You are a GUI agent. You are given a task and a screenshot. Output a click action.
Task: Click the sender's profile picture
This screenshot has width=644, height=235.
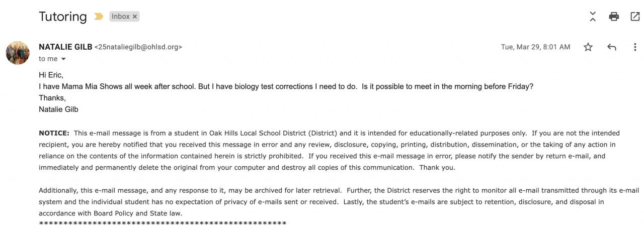point(18,53)
